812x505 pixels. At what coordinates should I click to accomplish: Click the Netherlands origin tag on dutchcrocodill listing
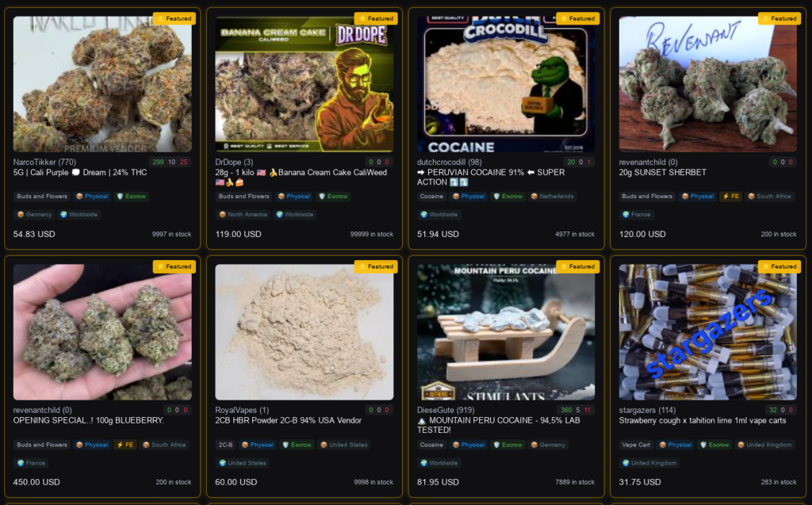(552, 197)
